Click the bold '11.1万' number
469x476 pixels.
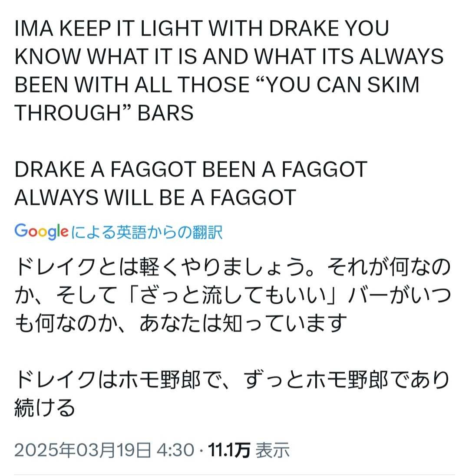[229, 450]
